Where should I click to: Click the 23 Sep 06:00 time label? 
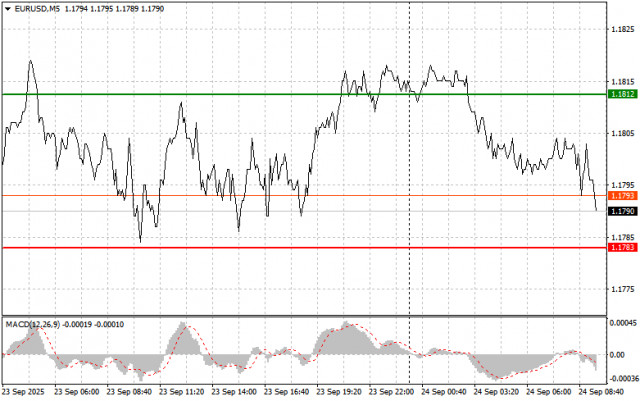point(77,392)
